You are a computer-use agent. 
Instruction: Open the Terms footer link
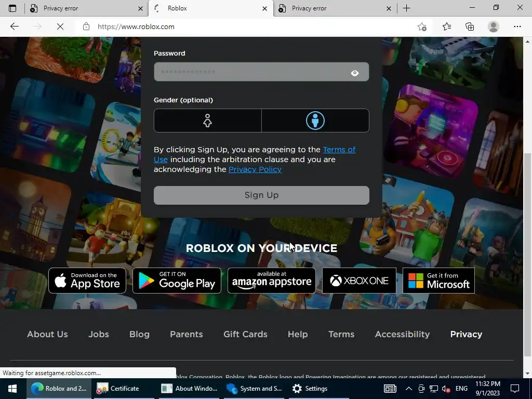tap(341, 334)
